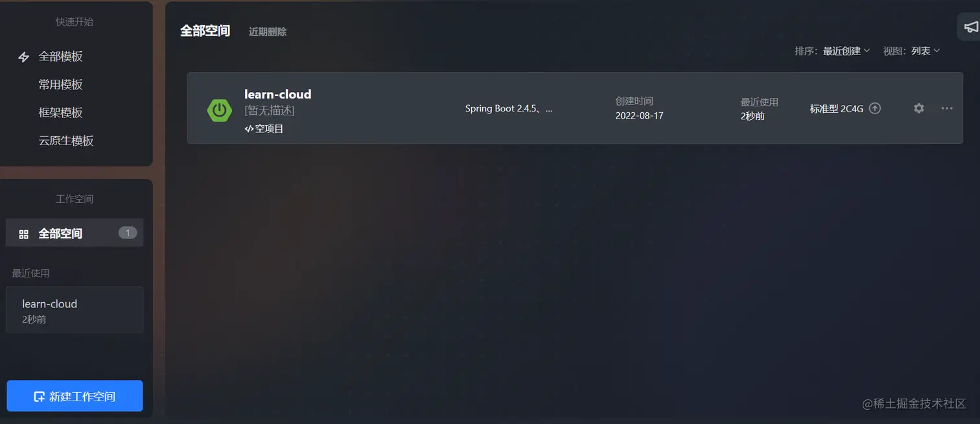
Task: Open the three-dots more menu for learn-cloud
Action: click(x=947, y=108)
